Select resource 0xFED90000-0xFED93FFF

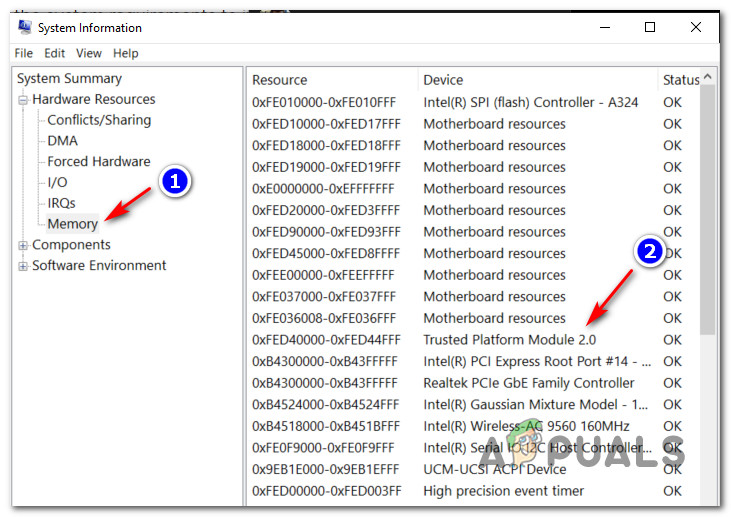point(326,232)
